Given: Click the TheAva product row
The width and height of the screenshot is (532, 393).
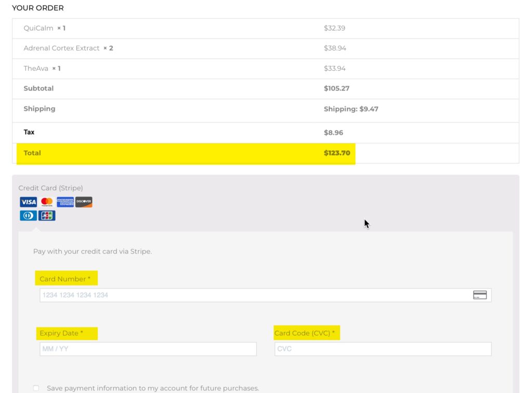Looking at the screenshot, I should coord(265,69).
